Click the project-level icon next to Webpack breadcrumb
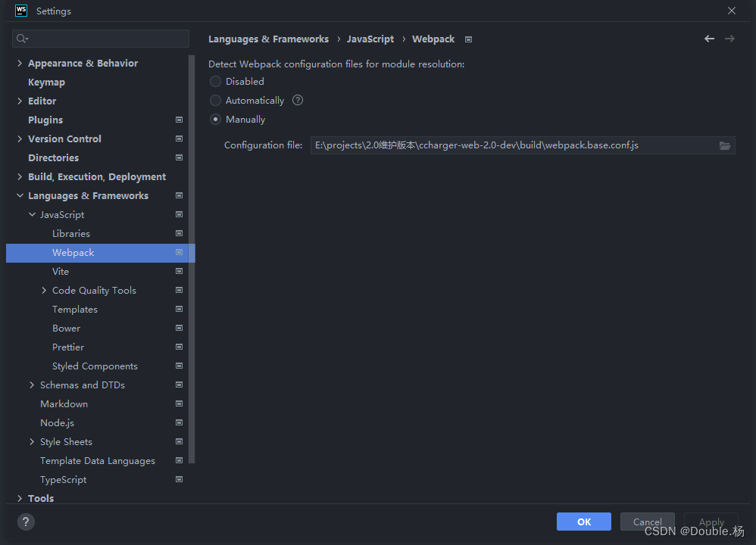This screenshot has height=545, width=756. [468, 39]
